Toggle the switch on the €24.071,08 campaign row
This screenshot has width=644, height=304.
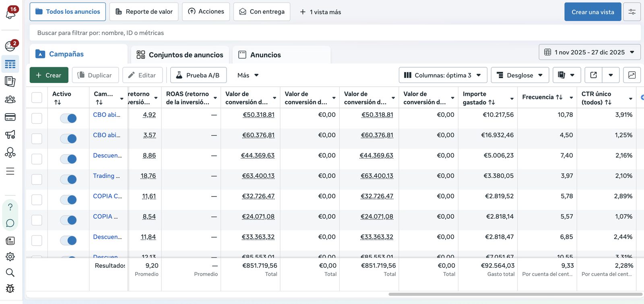tap(68, 220)
